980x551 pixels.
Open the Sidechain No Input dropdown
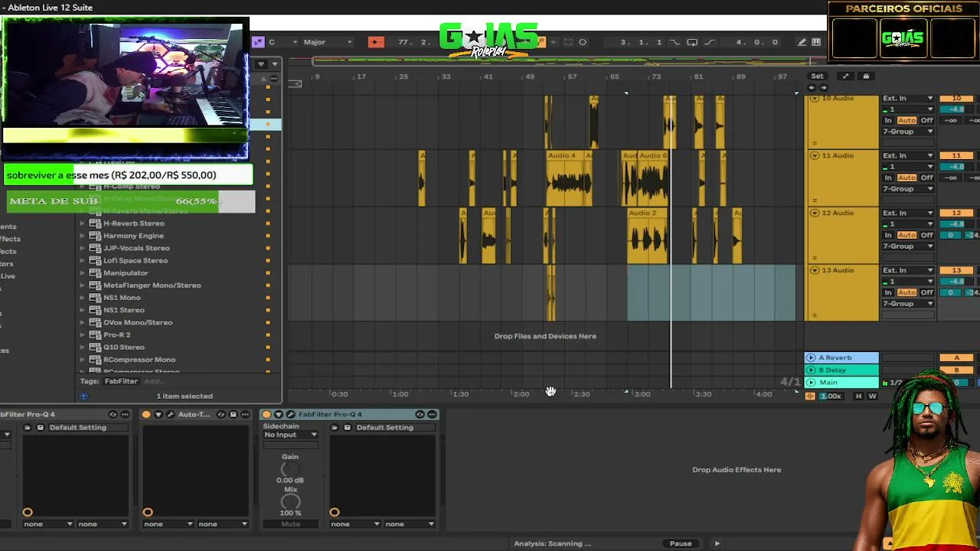coord(290,435)
